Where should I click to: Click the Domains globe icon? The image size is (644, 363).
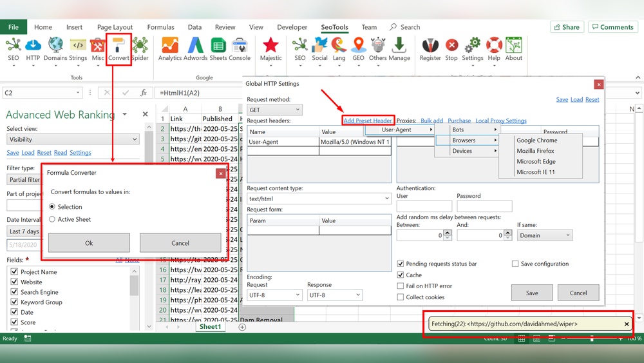pos(55,46)
